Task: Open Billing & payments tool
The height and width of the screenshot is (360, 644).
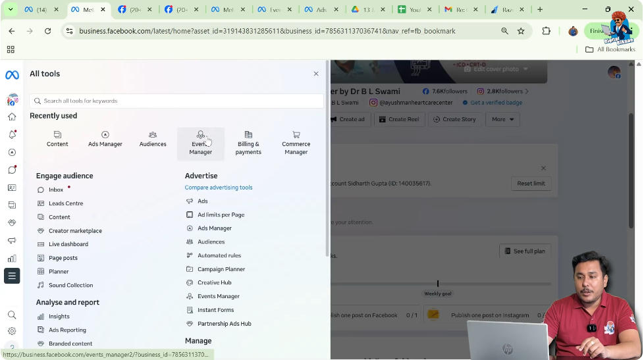Action: 248,143
